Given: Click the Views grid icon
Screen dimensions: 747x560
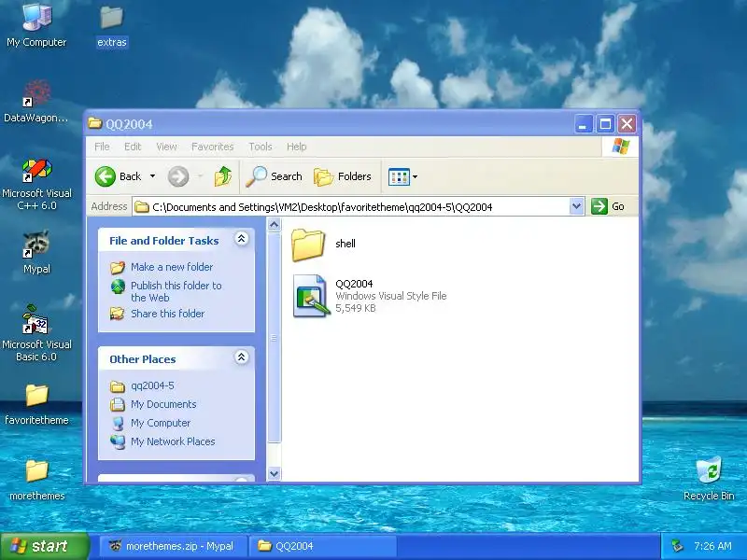Looking at the screenshot, I should [x=399, y=176].
